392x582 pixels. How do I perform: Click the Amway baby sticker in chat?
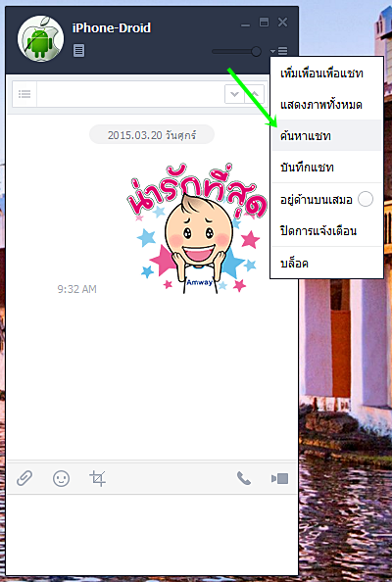pos(197,229)
